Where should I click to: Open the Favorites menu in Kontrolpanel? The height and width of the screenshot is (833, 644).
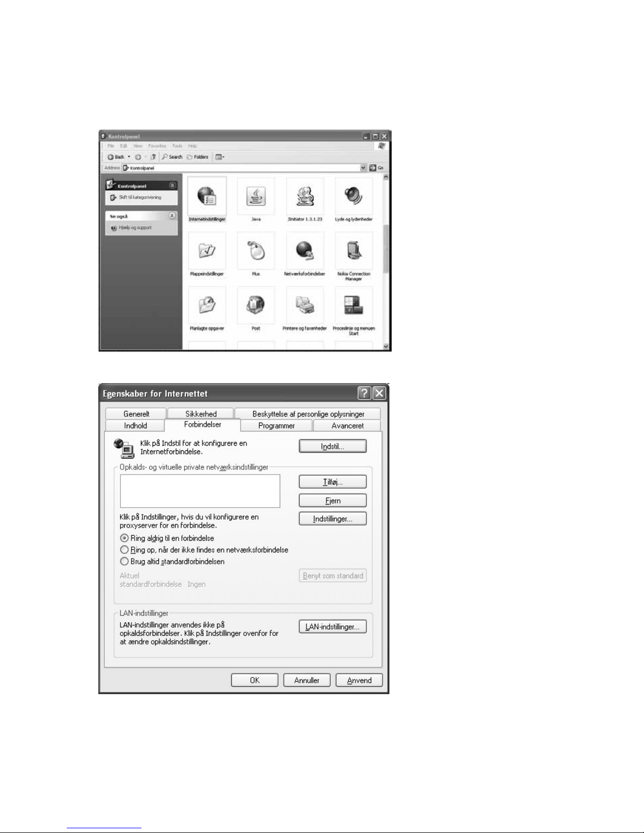point(157,146)
